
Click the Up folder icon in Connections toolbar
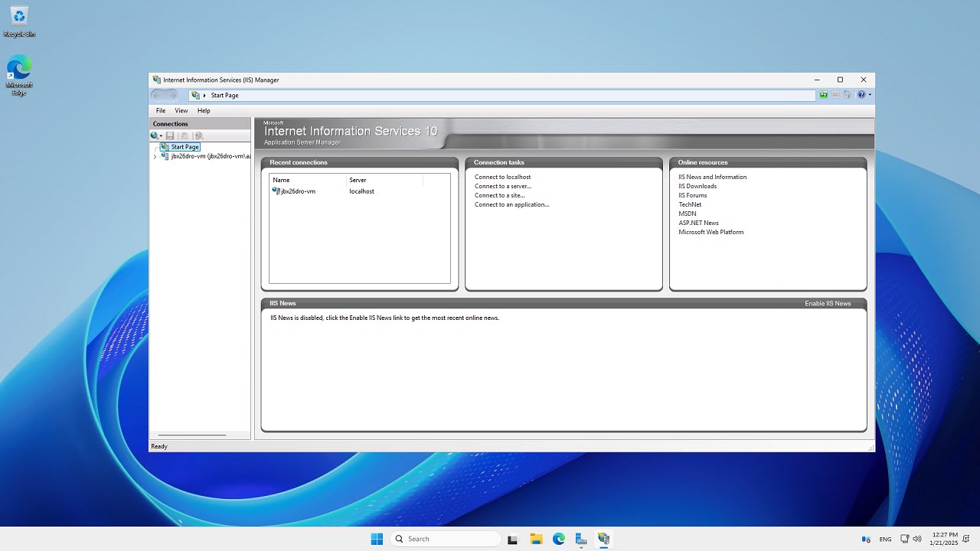pyautogui.click(x=184, y=135)
